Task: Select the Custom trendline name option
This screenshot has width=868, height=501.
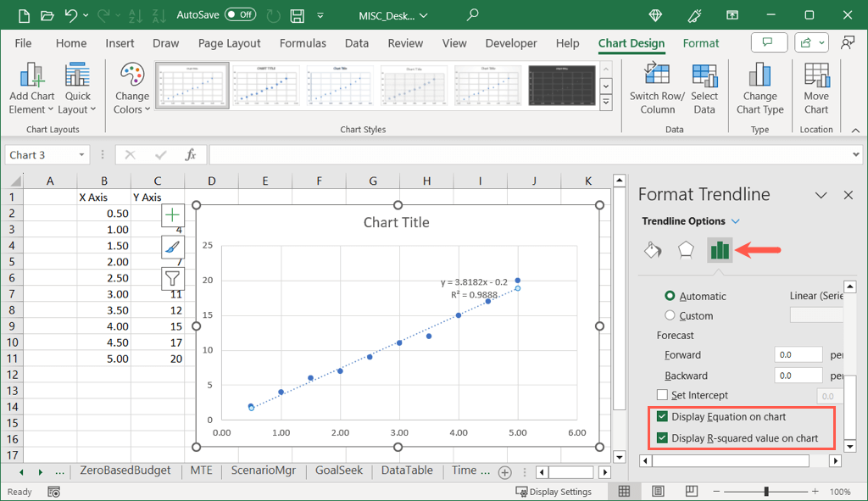Action: pyautogui.click(x=670, y=315)
